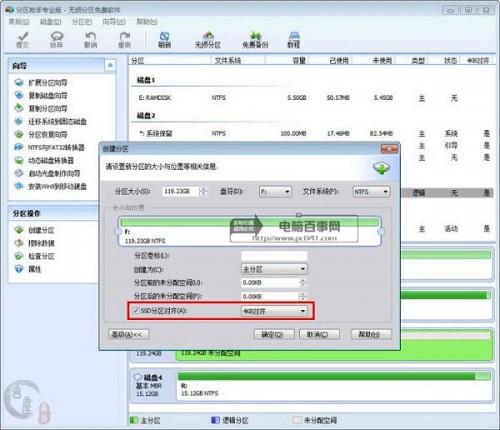
Task: Click the 分区后的未分配空间 value field
Action: pos(270,296)
